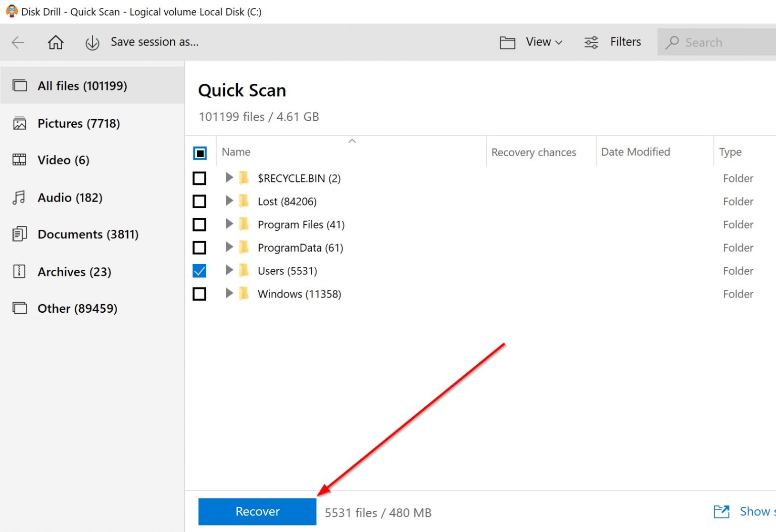Click the magnifier icon in Search

click(x=673, y=42)
